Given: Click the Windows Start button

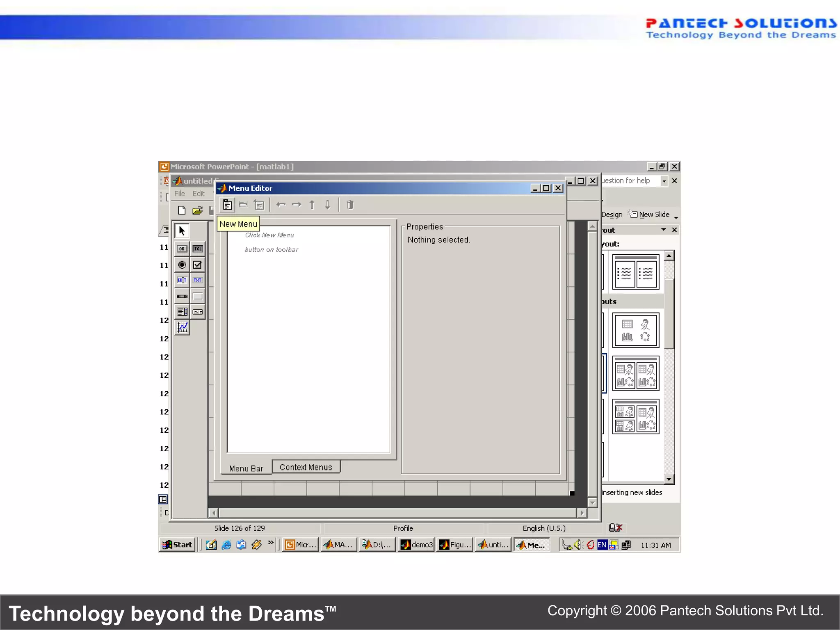Looking at the screenshot, I should click(x=177, y=545).
